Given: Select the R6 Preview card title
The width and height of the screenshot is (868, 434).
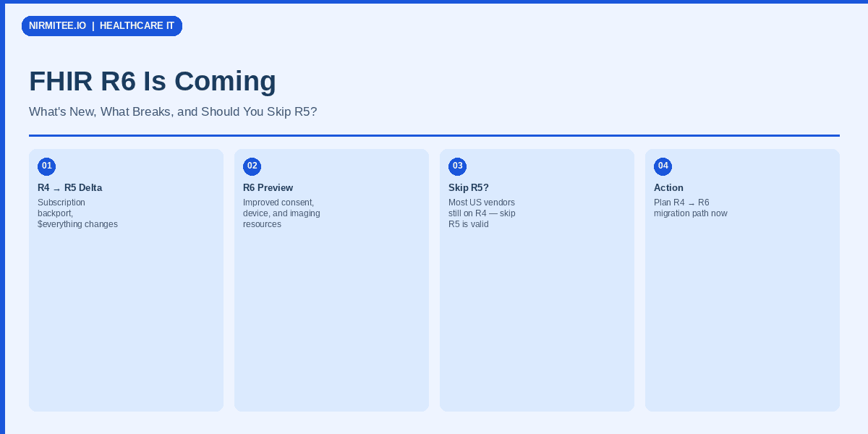Looking at the screenshot, I should 268,188.
